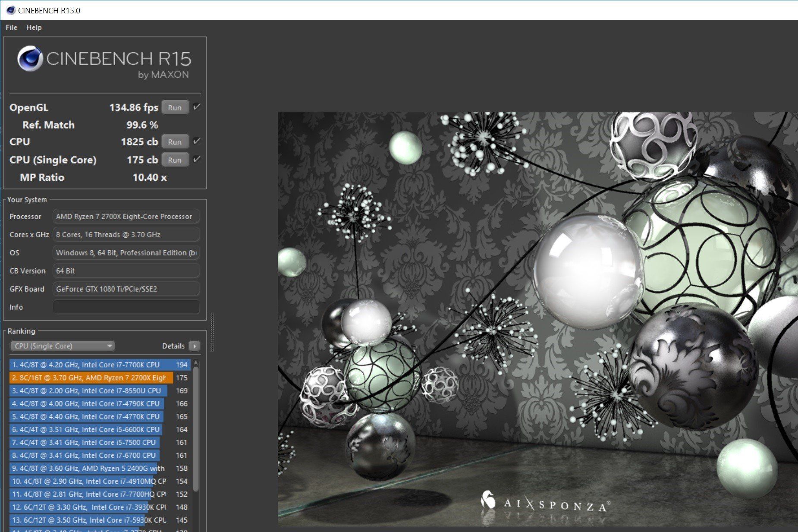Image resolution: width=798 pixels, height=532 pixels.
Task: Click the Processor field showing AMD Ryzen 7 2700X
Action: [x=126, y=216]
